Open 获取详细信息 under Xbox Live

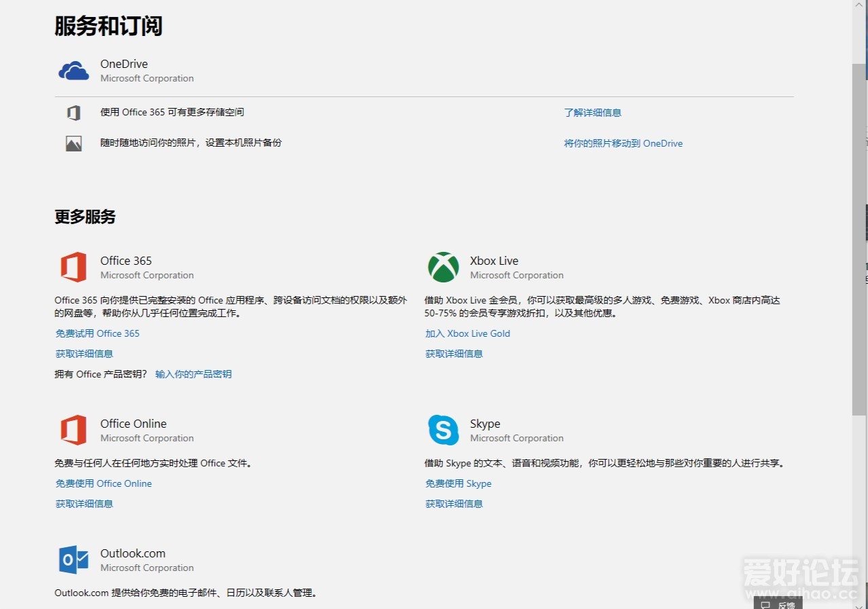(x=454, y=354)
